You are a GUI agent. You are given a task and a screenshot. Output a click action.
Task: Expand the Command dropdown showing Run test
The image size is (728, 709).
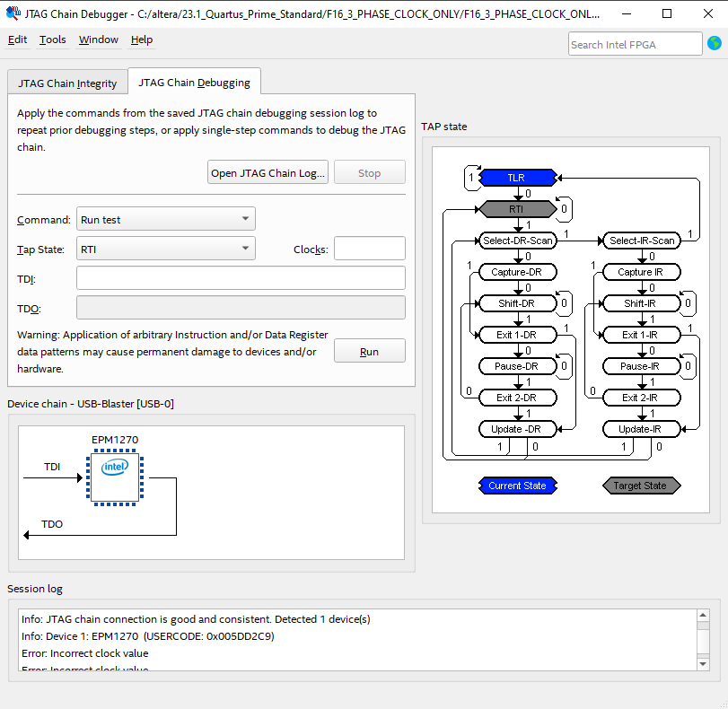(166, 219)
